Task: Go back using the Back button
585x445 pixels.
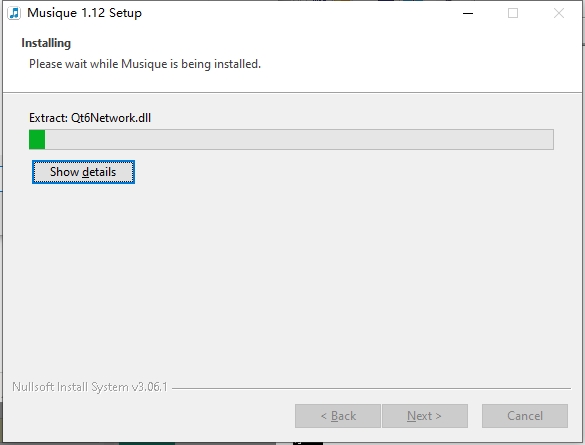Action: point(338,416)
